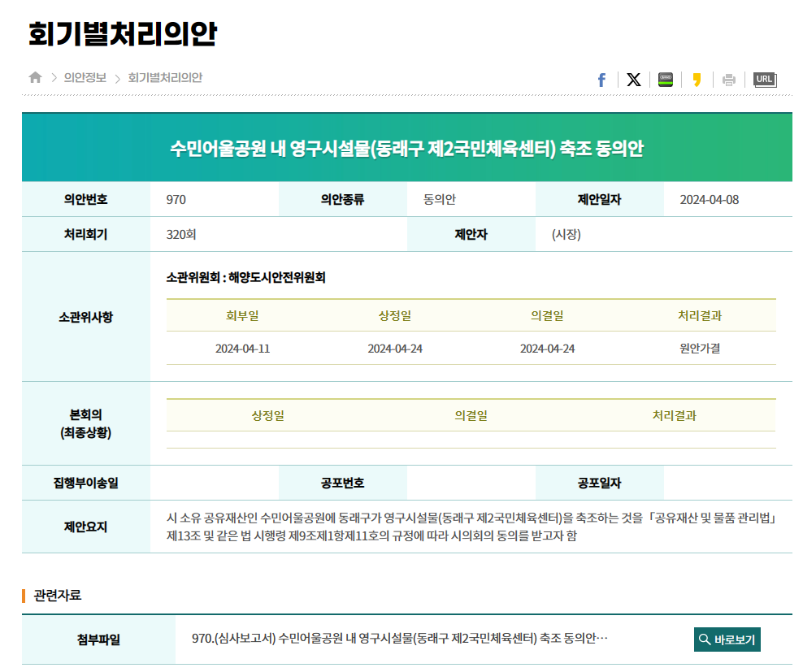Click the 본회의 (최종상황) label cell
The width and height of the screenshot is (803, 672).
[x=86, y=423]
